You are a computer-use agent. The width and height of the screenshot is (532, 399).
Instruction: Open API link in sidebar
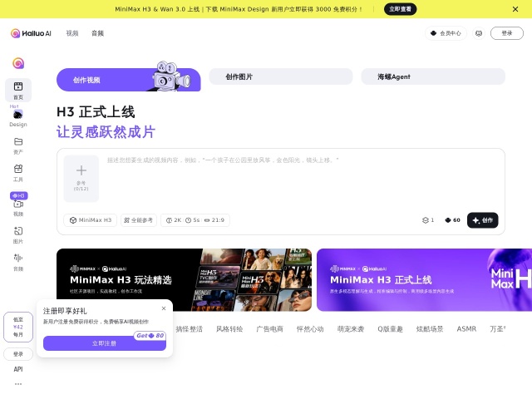[x=18, y=369]
